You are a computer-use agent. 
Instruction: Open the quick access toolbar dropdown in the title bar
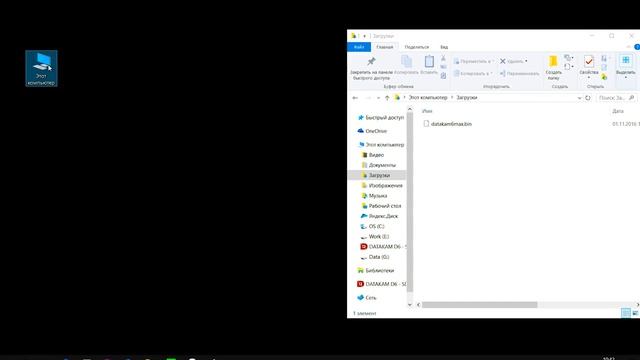[364, 36]
